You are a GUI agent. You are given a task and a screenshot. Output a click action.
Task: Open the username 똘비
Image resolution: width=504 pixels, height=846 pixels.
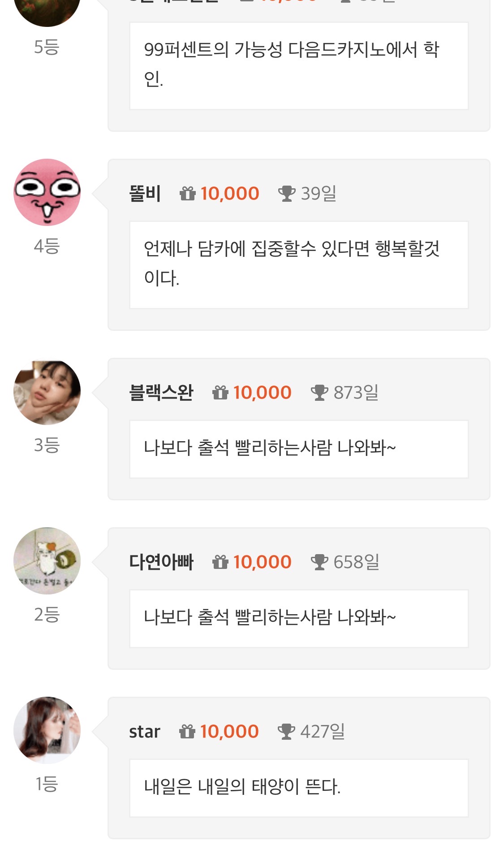(x=145, y=194)
